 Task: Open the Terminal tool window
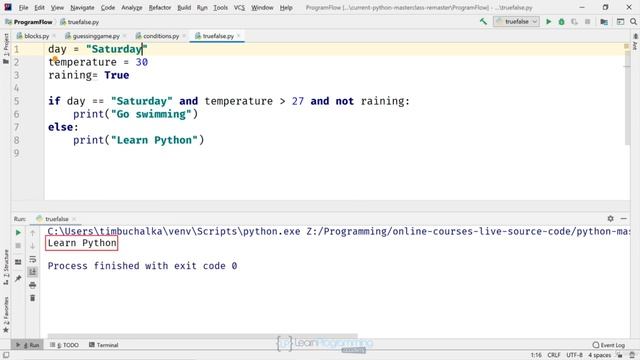[103, 345]
